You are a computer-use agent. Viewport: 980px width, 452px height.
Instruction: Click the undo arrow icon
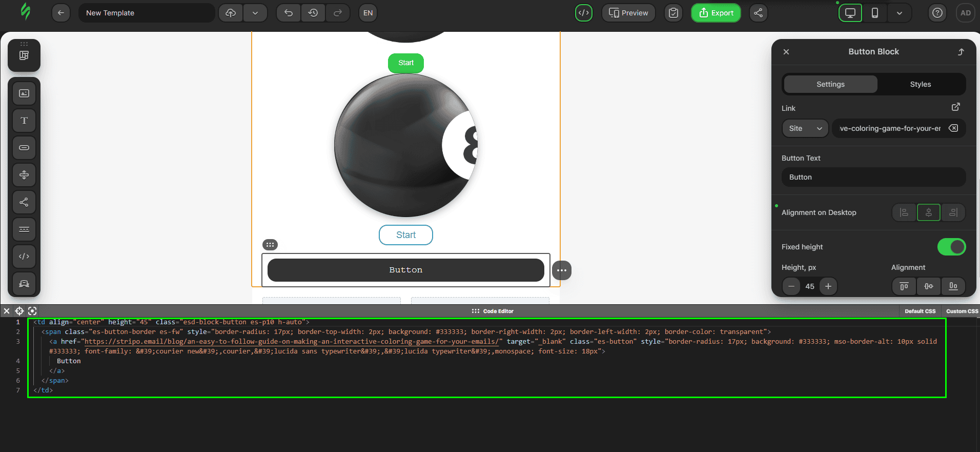pos(289,13)
